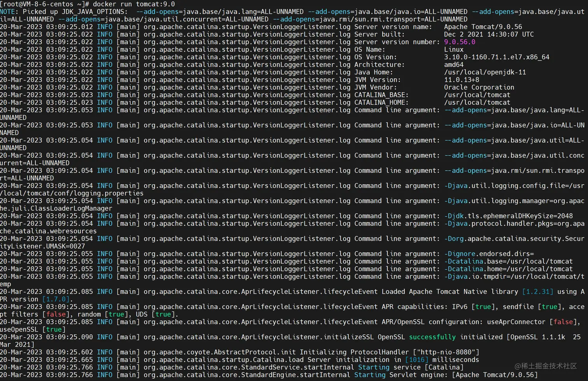Image resolution: width=588 pixels, height=381 pixels.
Task: Click the 'Oracle Corporation' JVM vendor value
Action: pyautogui.click(x=479, y=88)
